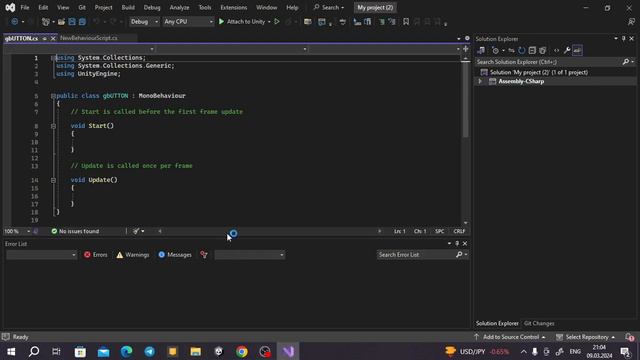Click in the Search Error List field
Image resolution: width=640 pixels, height=360 pixels.
click(x=415, y=255)
